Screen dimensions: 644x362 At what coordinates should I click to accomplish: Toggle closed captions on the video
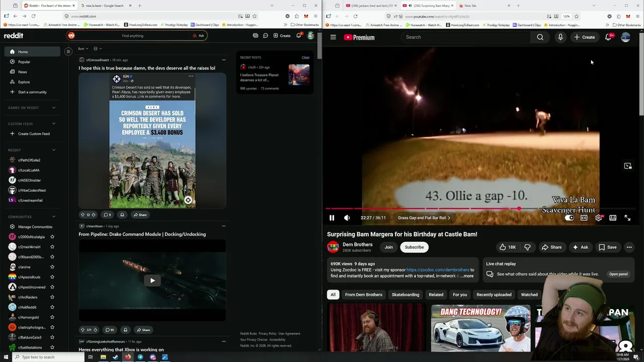584,218
